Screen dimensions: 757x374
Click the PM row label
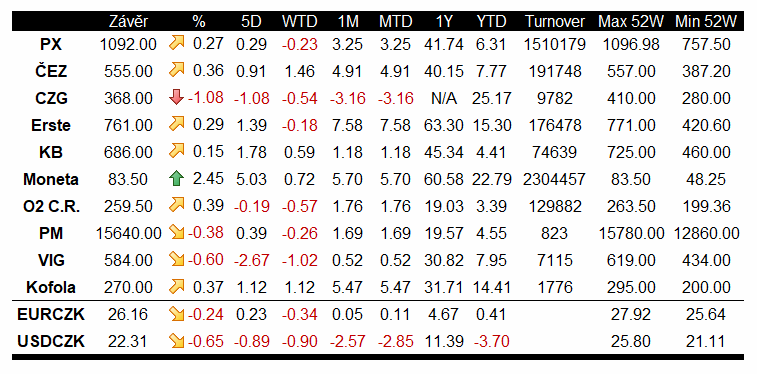[51, 234]
